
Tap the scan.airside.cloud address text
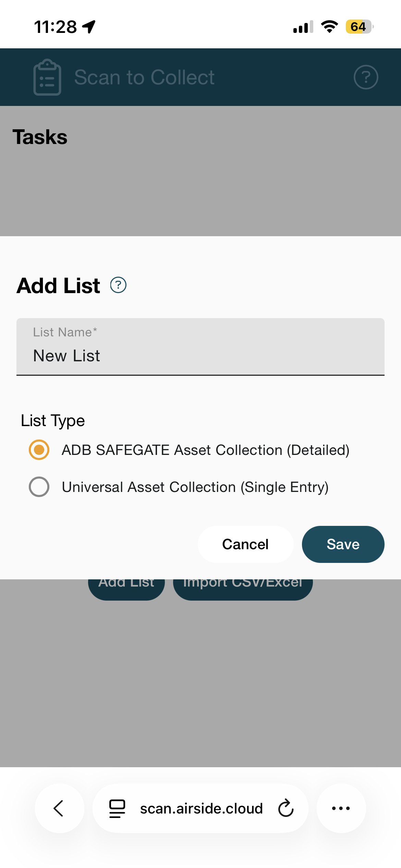201,808
